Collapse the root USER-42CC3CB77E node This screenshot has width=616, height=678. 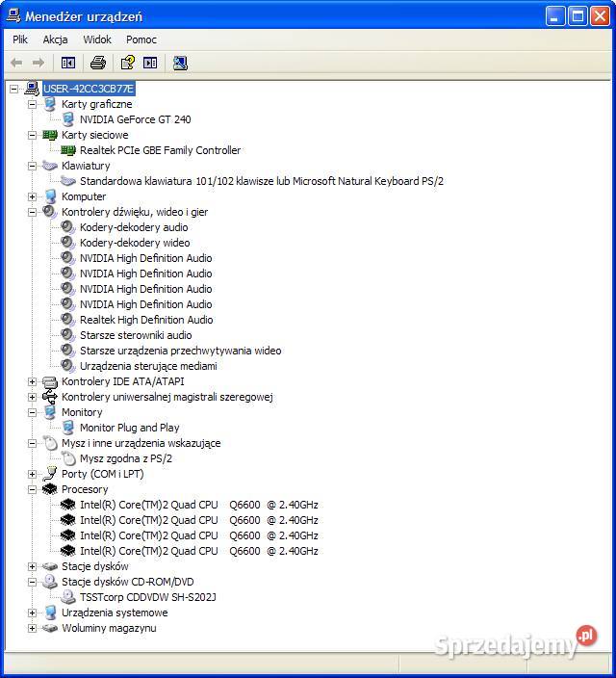click(x=13, y=89)
